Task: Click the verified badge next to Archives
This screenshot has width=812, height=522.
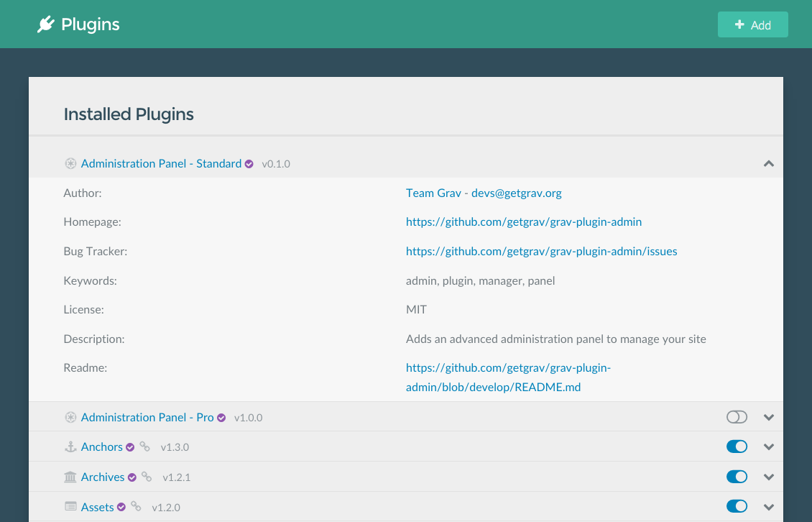Action: click(x=132, y=477)
